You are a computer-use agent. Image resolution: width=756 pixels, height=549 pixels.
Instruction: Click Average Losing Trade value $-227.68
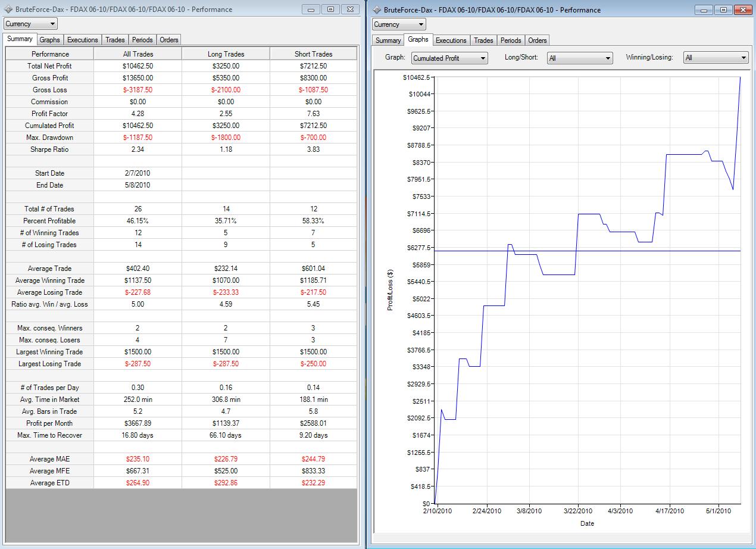138,292
